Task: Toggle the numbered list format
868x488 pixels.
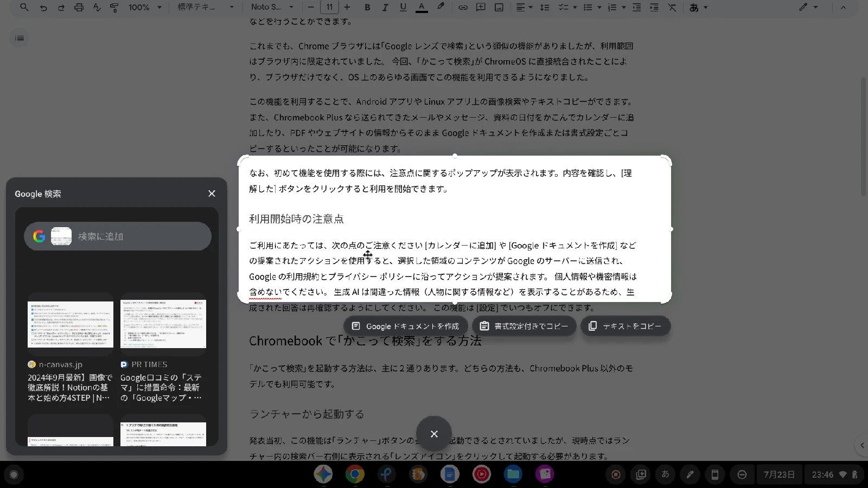Action: pyautogui.click(x=612, y=7)
